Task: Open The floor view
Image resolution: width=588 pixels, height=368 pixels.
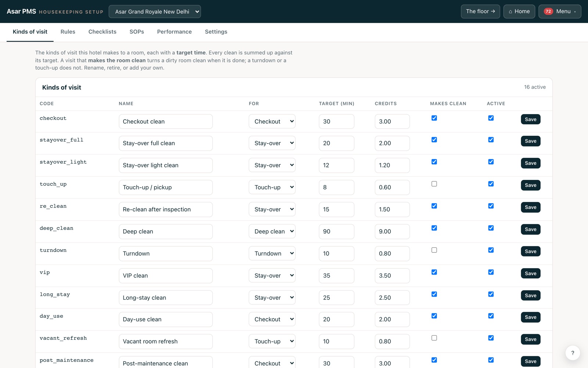Action: coord(480,11)
